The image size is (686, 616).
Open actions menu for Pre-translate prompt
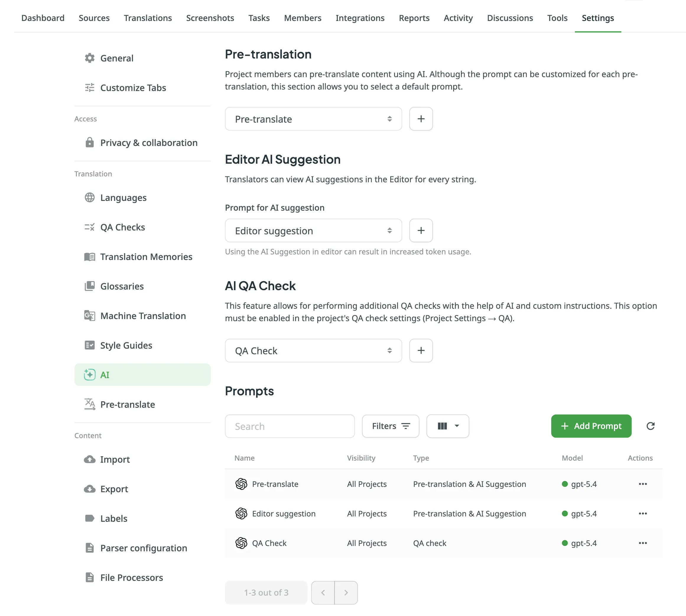pos(642,484)
